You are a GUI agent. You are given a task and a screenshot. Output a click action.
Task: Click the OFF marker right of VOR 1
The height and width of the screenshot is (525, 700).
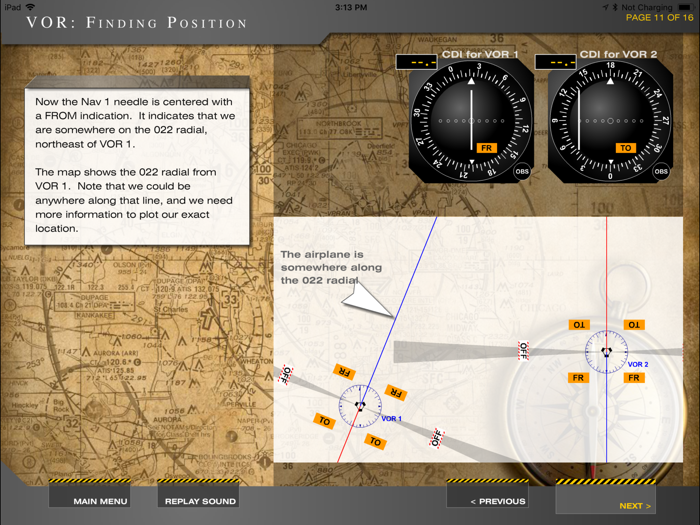coord(437,438)
